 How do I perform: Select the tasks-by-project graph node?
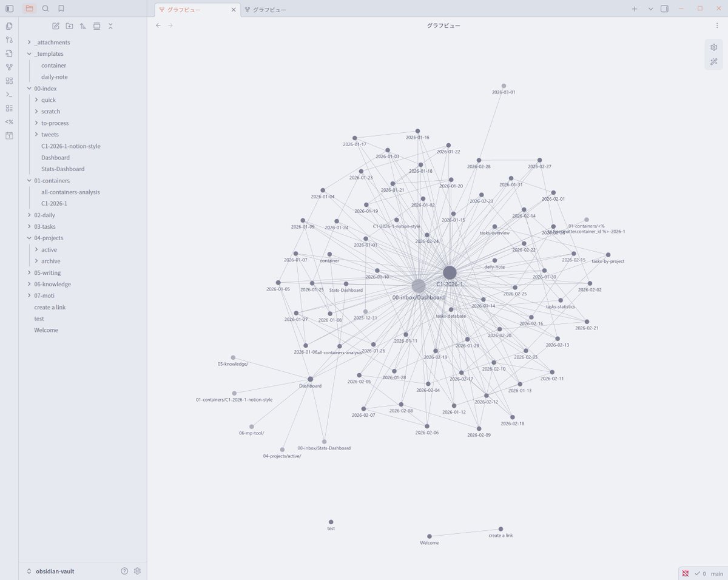point(608,255)
